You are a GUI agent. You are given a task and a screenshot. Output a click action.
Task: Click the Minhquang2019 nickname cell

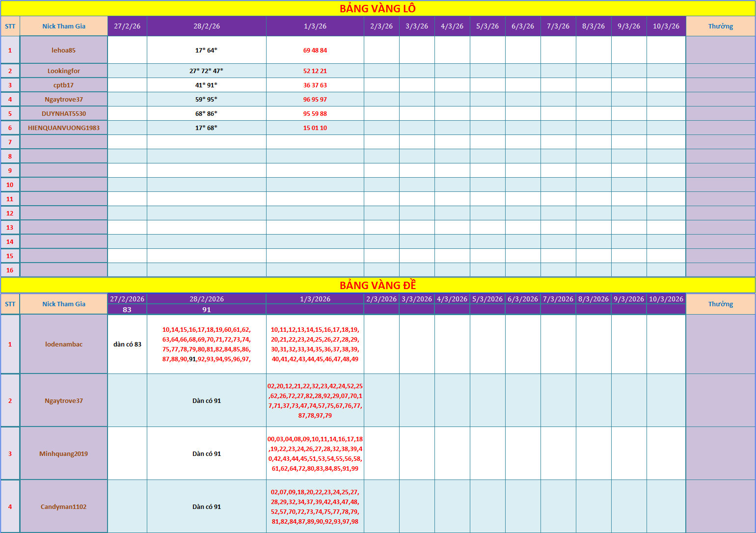pyautogui.click(x=63, y=453)
